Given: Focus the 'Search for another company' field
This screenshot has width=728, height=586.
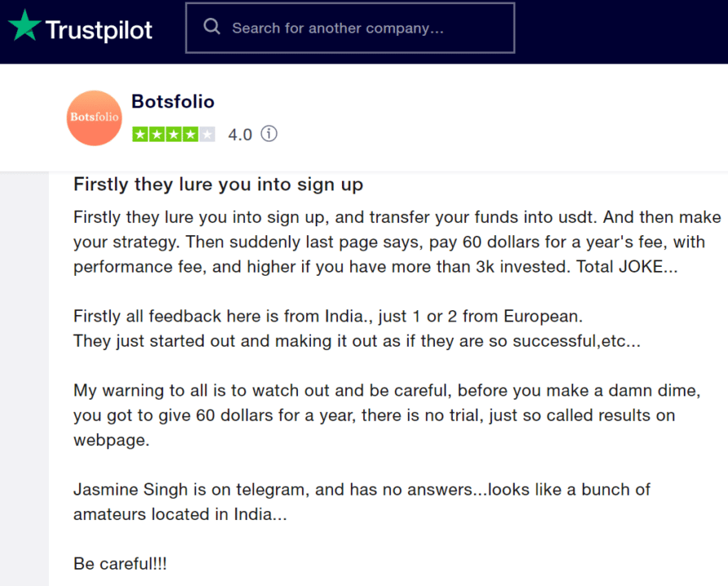Looking at the screenshot, I should [350, 28].
